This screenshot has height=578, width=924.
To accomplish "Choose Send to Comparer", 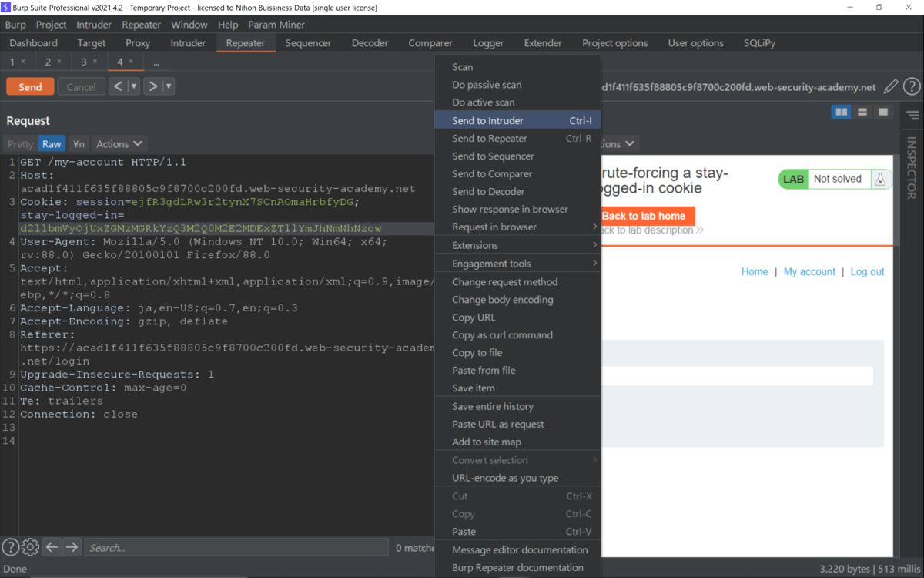I will tap(517, 174).
